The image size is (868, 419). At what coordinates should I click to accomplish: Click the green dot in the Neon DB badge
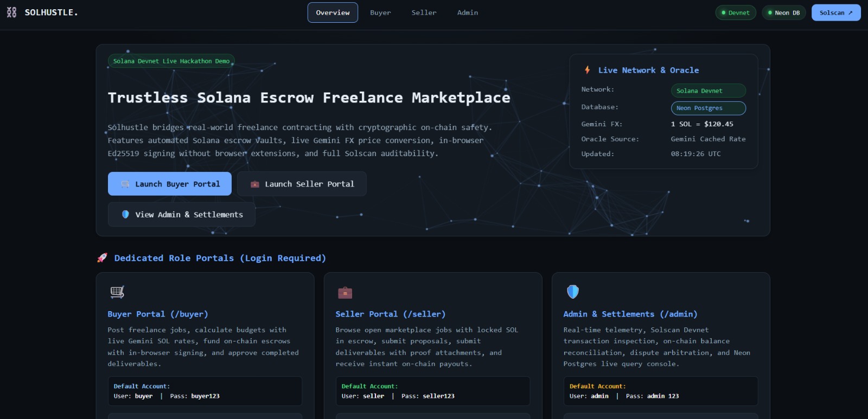770,12
